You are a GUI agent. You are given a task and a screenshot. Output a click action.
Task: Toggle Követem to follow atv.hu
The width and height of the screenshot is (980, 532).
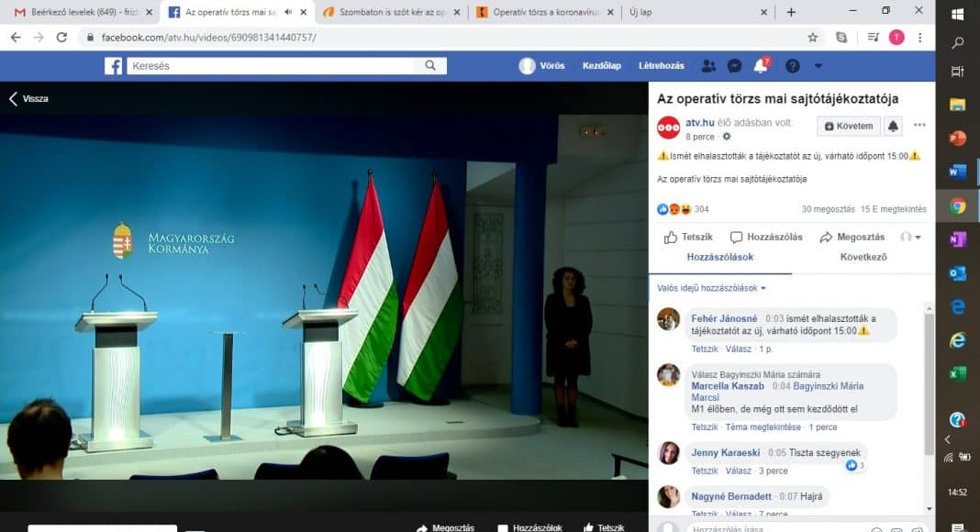pos(849,127)
